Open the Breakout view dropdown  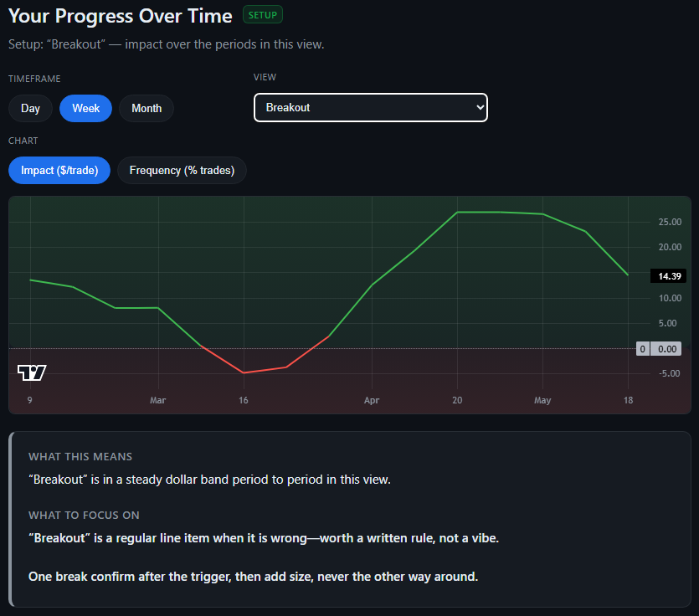tap(371, 107)
